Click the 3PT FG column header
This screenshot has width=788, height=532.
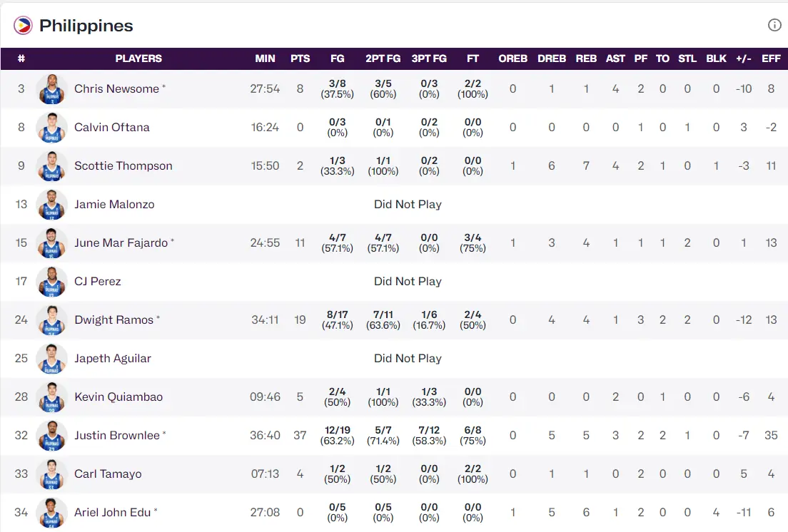pyautogui.click(x=429, y=58)
